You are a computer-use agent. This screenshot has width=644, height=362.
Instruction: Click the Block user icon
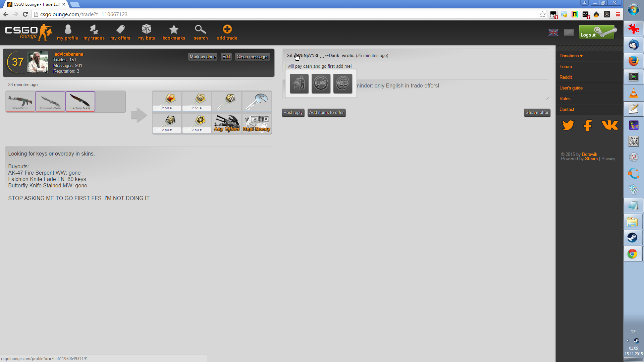point(321,83)
